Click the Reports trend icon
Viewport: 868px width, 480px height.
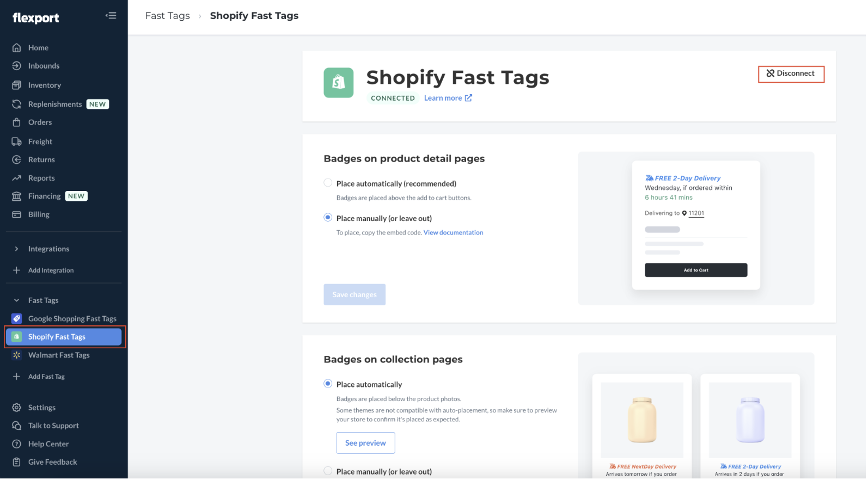point(17,178)
